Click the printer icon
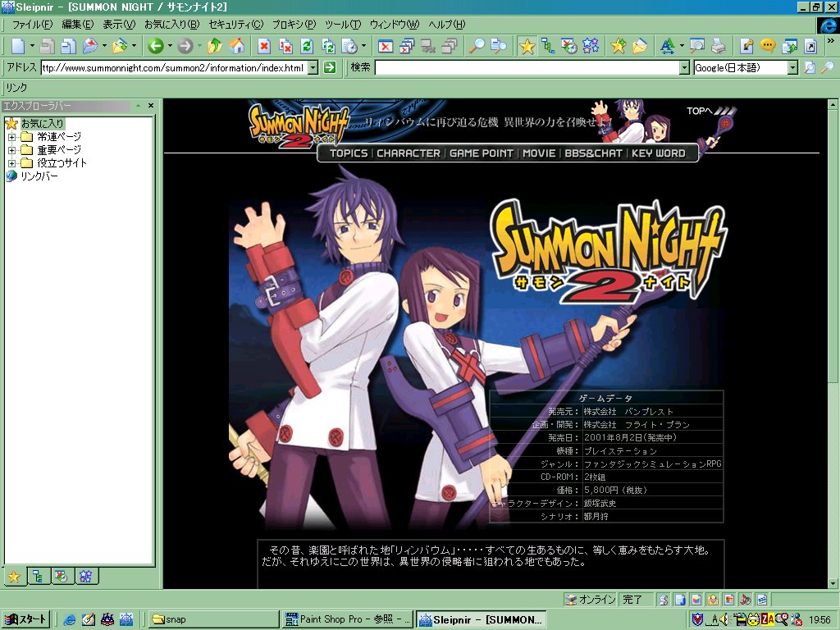The height and width of the screenshot is (630, 840). (x=719, y=46)
